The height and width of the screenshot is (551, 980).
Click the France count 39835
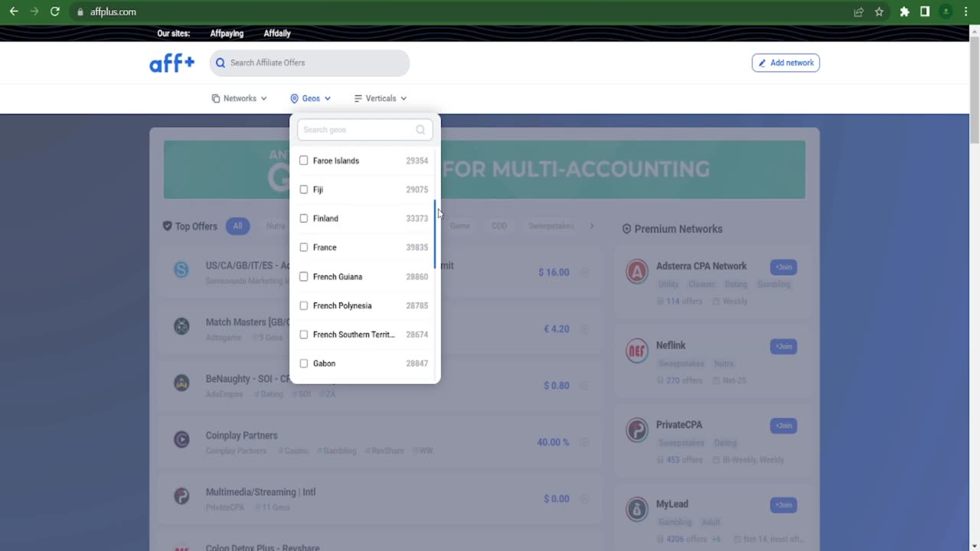click(x=416, y=247)
